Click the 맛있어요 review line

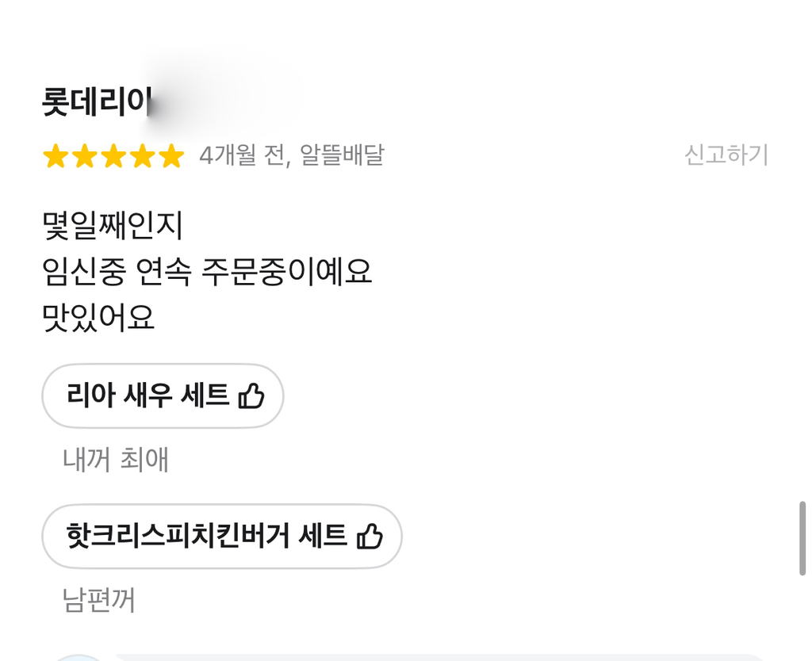tap(98, 318)
